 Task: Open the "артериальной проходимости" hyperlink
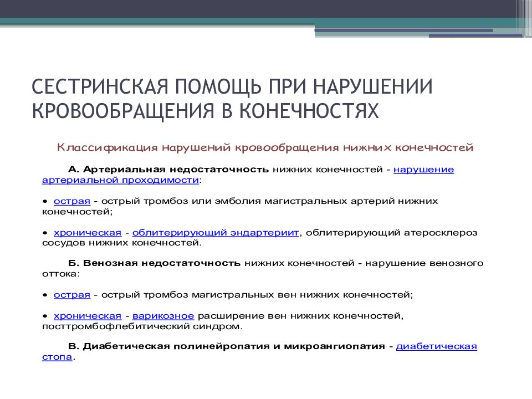tap(120, 180)
